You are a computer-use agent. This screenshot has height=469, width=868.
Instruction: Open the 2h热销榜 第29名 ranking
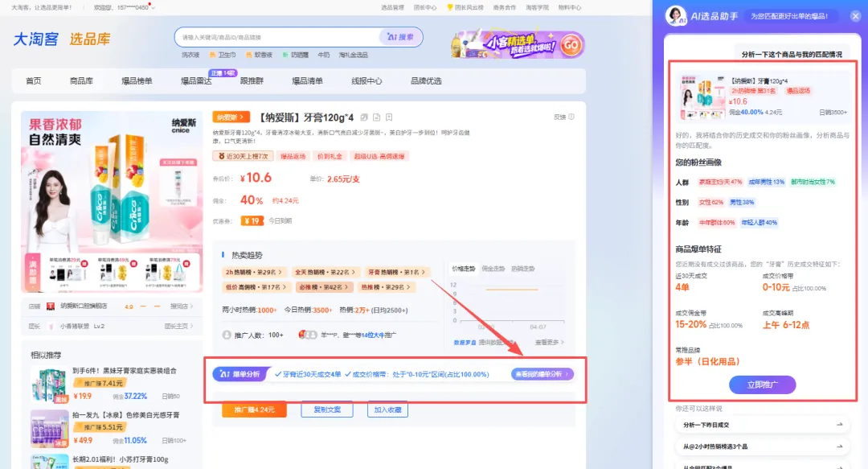(253, 272)
